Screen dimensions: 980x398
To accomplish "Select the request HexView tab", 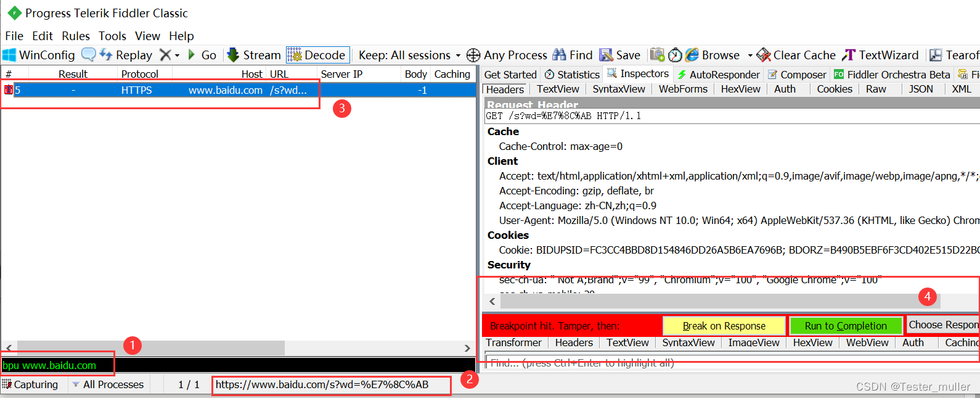I will click(x=740, y=89).
